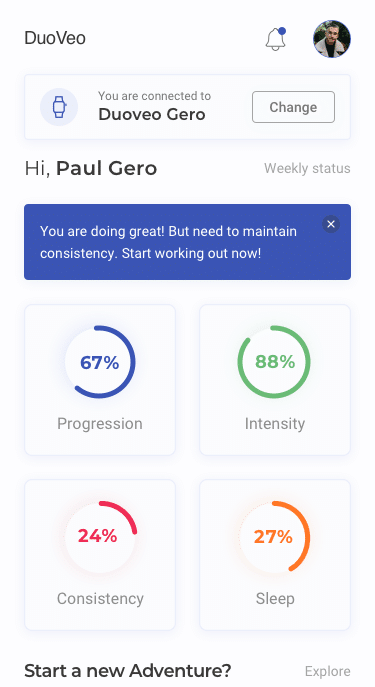Open the Progression card label

[x=100, y=424]
